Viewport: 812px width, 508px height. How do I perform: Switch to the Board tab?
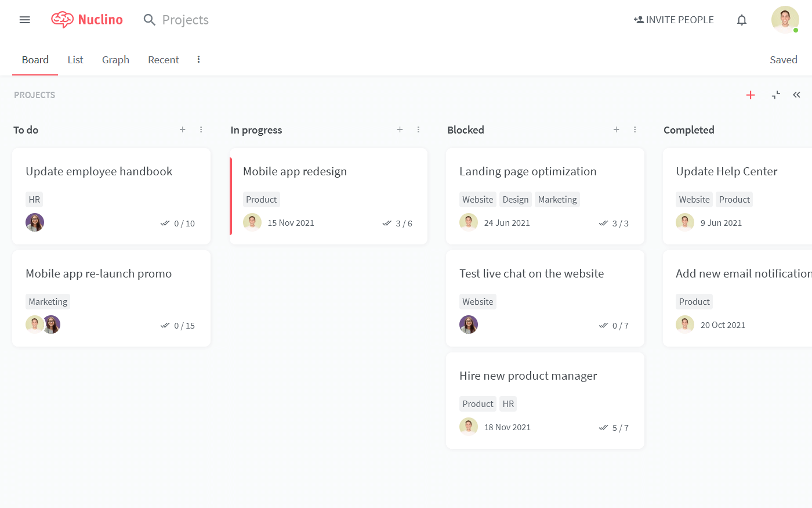tap(35, 60)
